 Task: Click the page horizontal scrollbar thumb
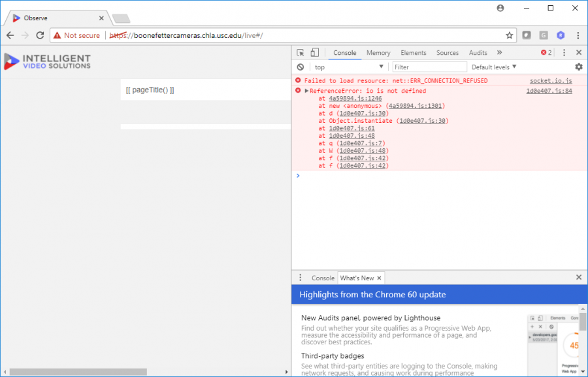point(78,372)
